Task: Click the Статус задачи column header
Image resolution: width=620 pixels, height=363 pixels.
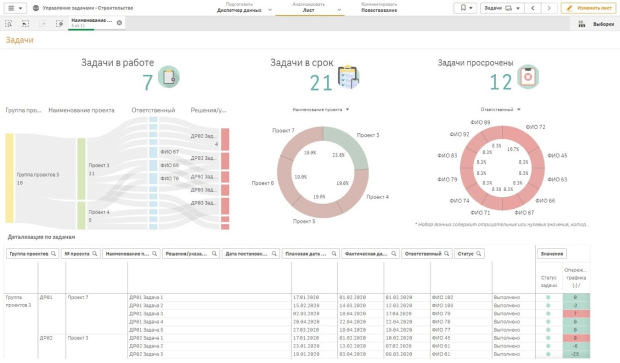Action: (x=548, y=282)
